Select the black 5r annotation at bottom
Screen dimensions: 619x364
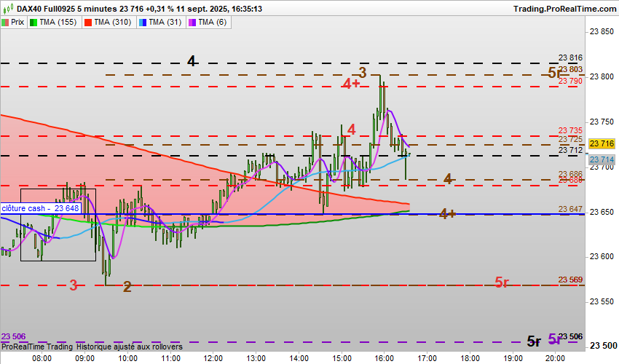[x=534, y=341]
